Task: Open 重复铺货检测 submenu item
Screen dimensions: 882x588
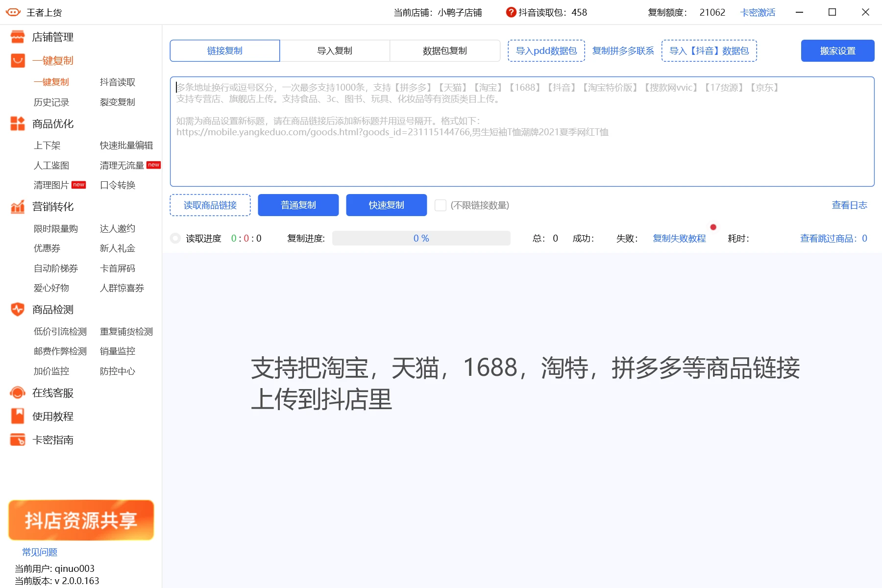Action: pyautogui.click(x=126, y=331)
